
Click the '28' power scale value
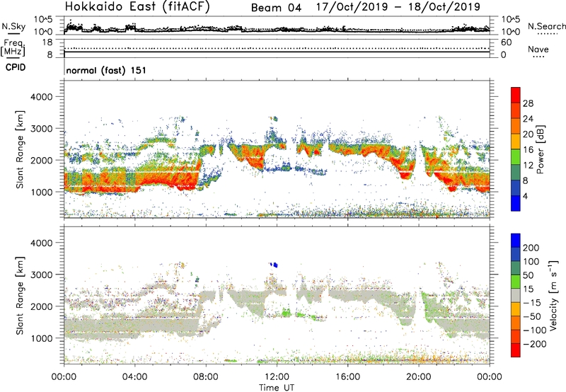coord(528,103)
